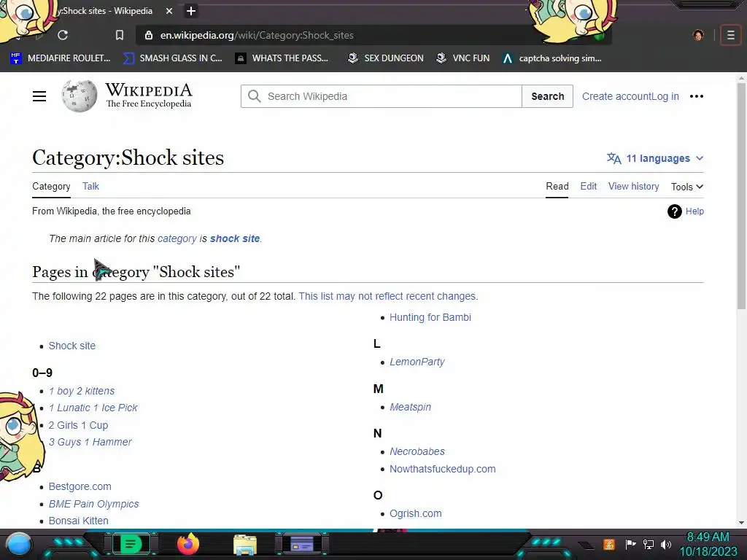Click the orange Java tray icon

click(609, 544)
